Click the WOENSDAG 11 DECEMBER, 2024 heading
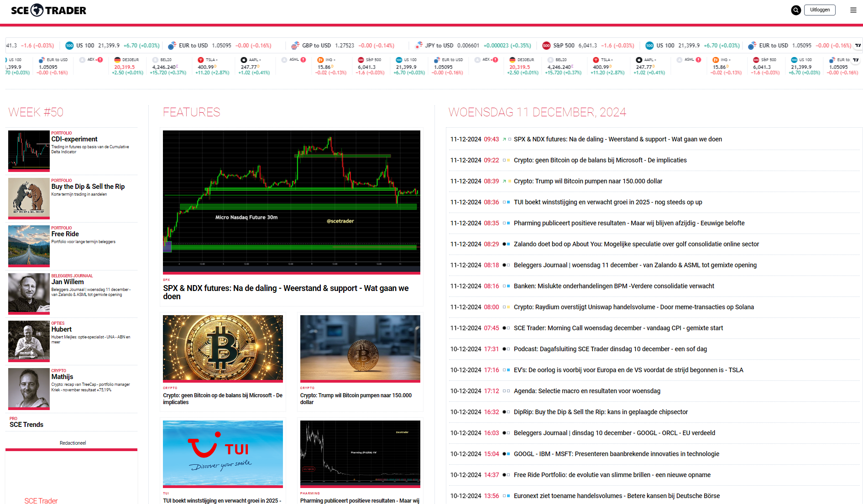Screen dimensions: 863x504 click(x=537, y=112)
